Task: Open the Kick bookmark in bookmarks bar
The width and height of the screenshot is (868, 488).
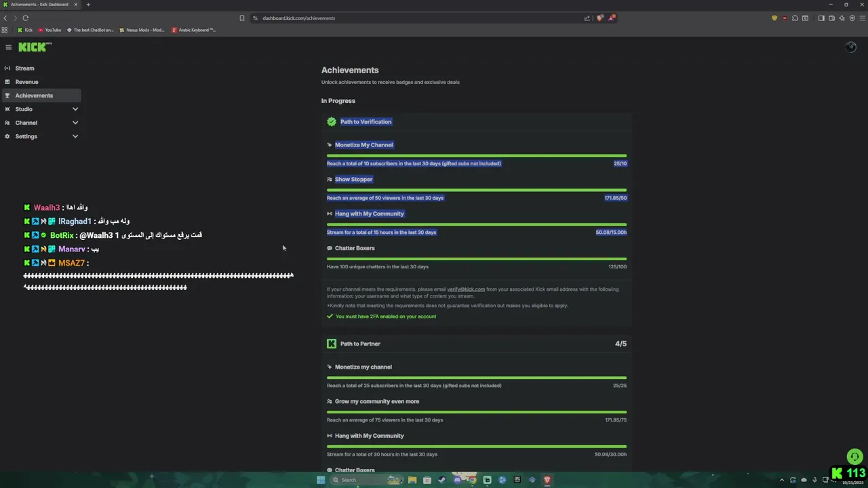Action: pyautogui.click(x=25, y=30)
